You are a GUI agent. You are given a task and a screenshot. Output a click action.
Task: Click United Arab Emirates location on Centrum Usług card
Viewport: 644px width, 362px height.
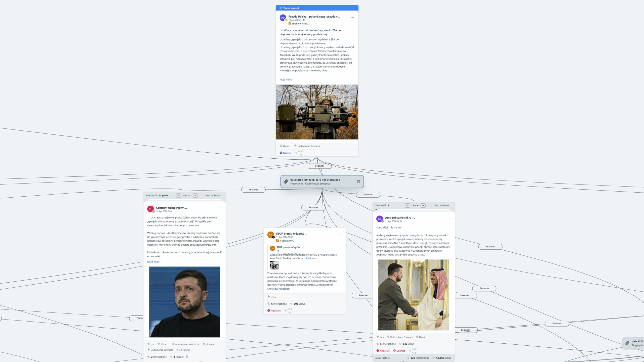[160, 350]
